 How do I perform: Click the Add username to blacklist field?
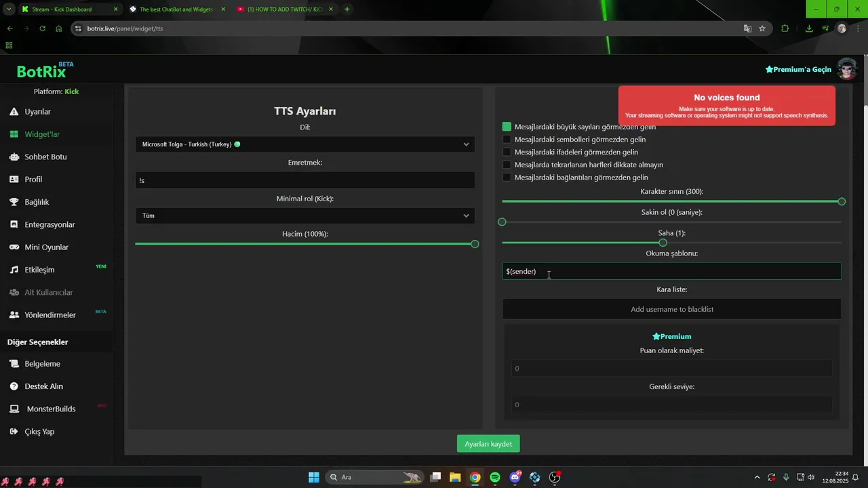tap(671, 309)
